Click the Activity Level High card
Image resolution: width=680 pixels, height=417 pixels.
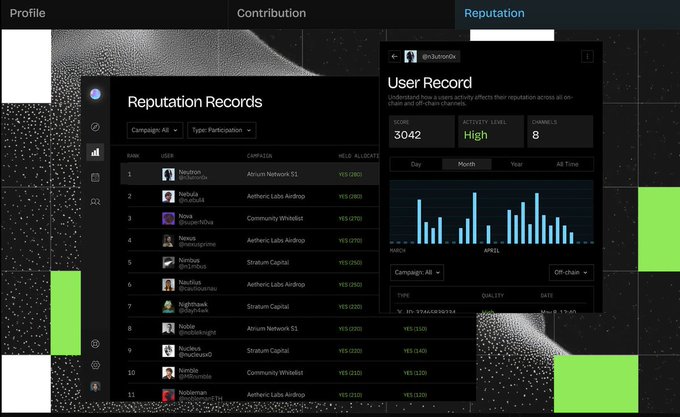click(x=490, y=131)
